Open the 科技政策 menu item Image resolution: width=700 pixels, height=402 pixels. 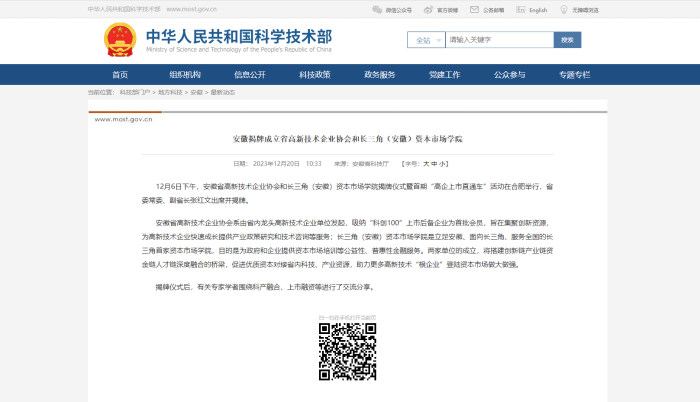pos(315,75)
